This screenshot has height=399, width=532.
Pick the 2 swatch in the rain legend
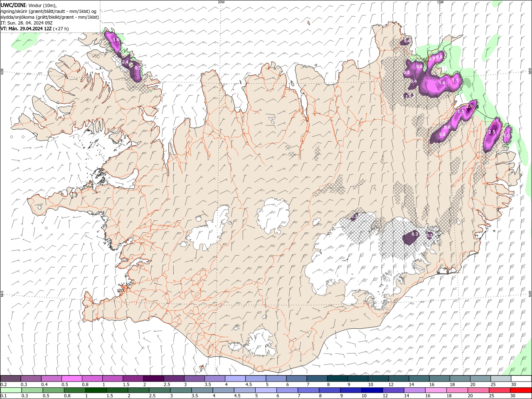tap(138, 390)
